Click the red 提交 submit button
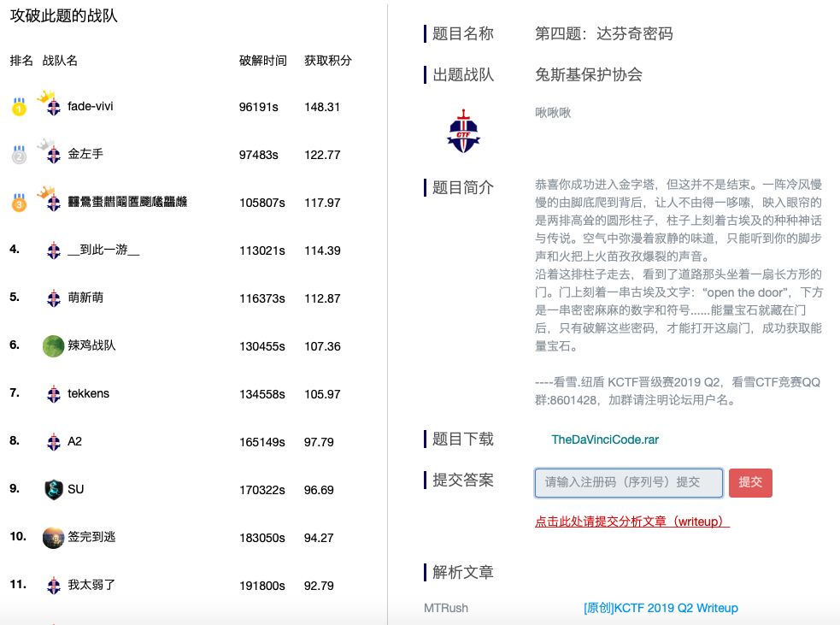Image resolution: width=840 pixels, height=625 pixels. click(750, 482)
